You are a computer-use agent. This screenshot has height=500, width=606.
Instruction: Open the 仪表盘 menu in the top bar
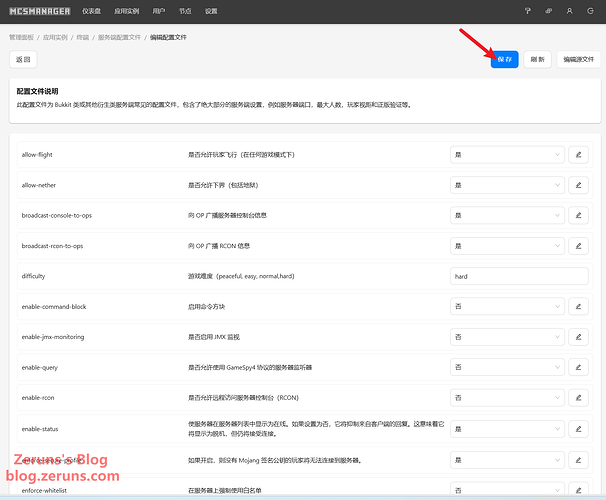click(x=91, y=11)
